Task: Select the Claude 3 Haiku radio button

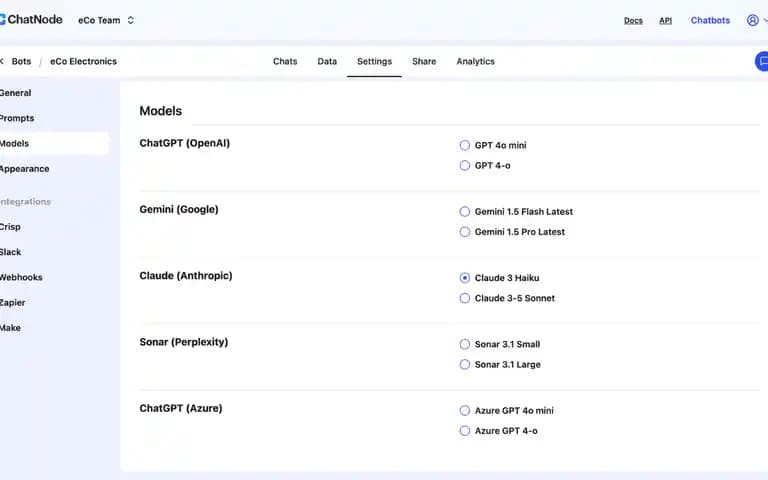Action: (x=464, y=278)
